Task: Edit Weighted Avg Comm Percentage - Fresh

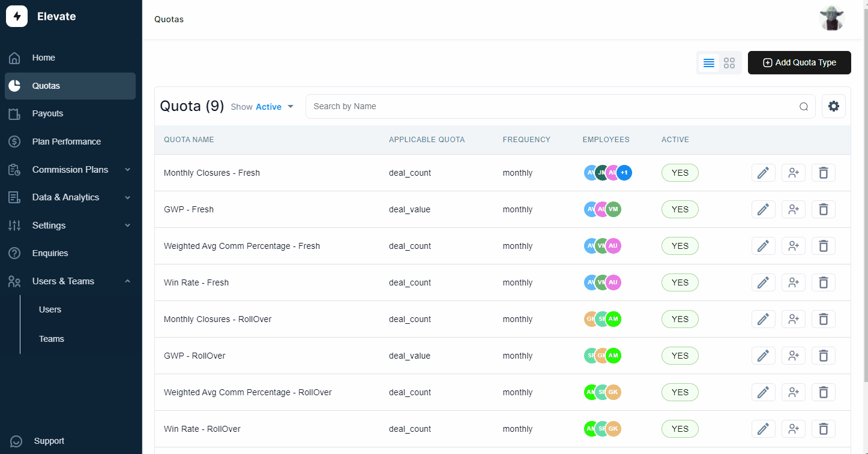Action: [764, 246]
